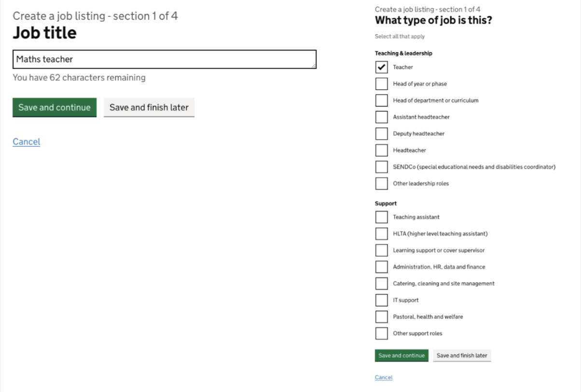Check the Head of year or phase option
Viewport: 581px width, 392px height.
point(381,84)
